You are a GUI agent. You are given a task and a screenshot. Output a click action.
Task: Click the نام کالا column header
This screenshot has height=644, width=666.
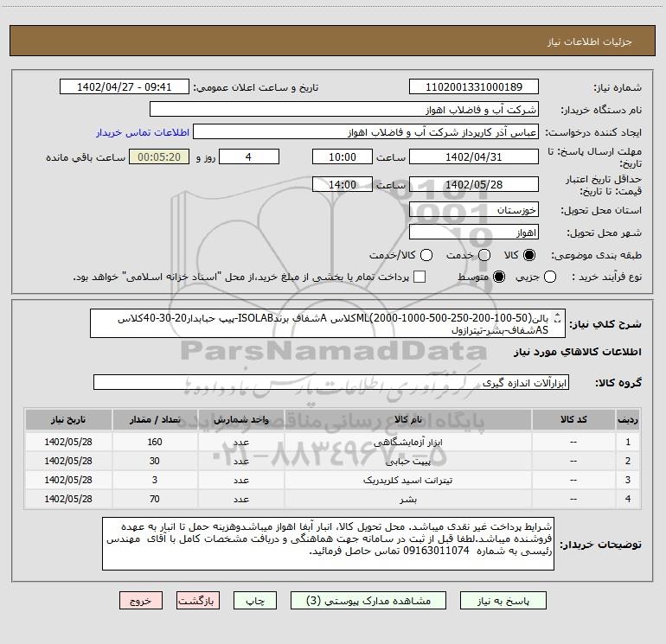pos(407,419)
